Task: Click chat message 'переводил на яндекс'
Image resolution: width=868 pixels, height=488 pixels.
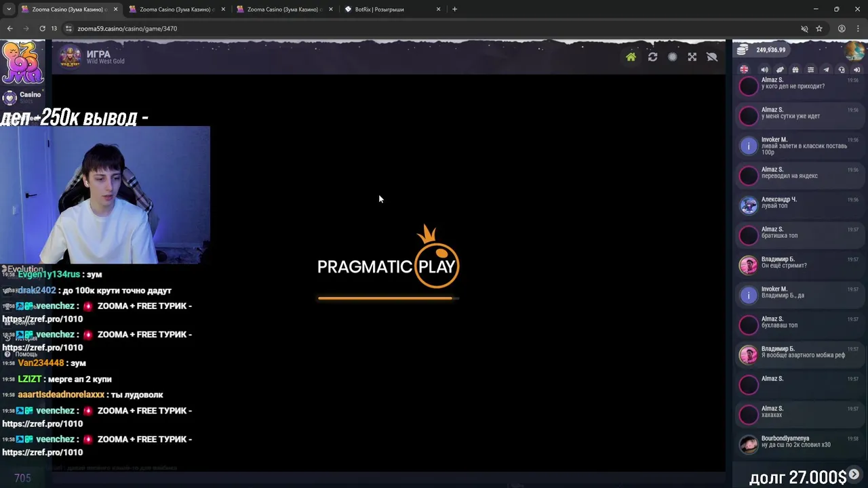Action: tap(789, 176)
